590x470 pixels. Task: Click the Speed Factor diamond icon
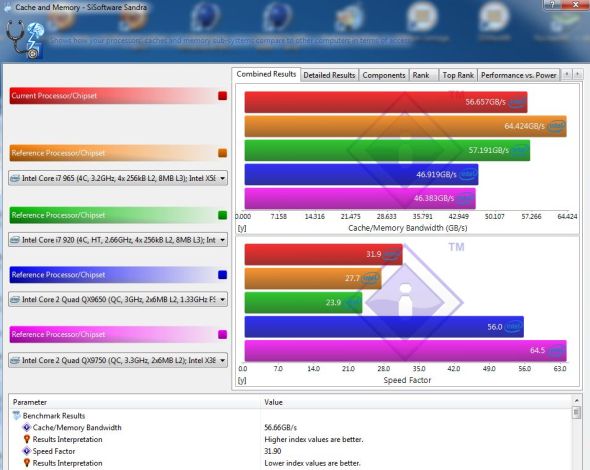point(26,451)
